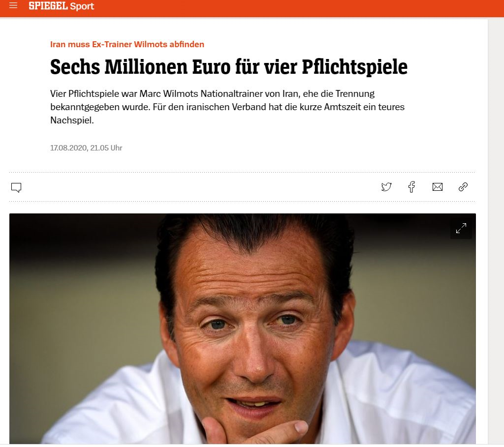
Task: Send the article via email envelope
Action: (x=437, y=187)
